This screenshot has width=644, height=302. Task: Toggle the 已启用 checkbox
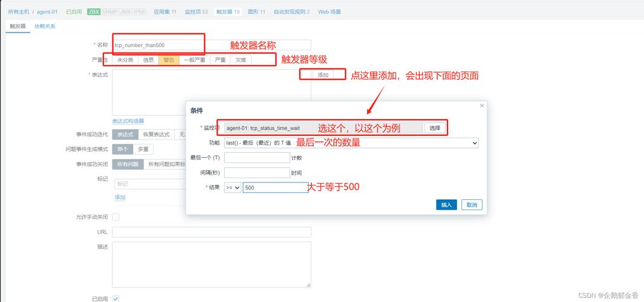pyautogui.click(x=116, y=299)
